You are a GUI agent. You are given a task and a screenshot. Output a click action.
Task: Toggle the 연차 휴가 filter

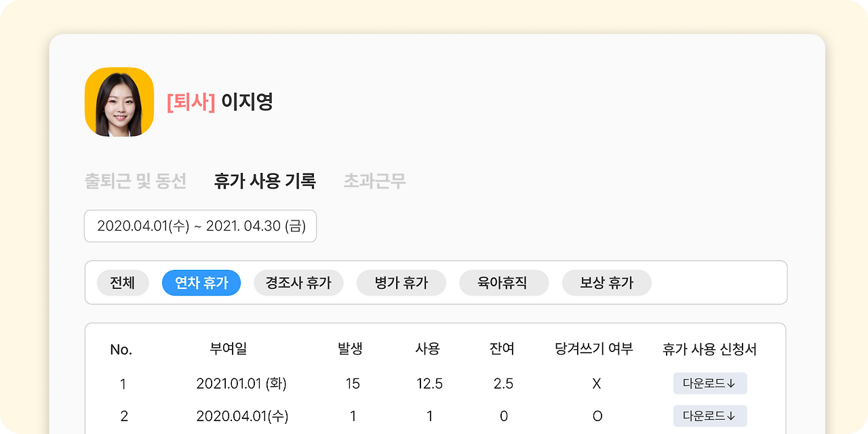click(x=201, y=283)
